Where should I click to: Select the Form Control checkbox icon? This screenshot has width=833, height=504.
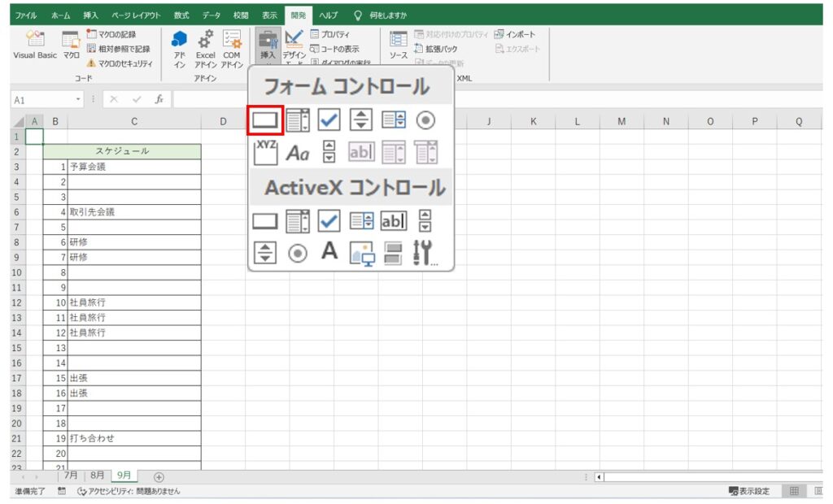click(x=329, y=119)
